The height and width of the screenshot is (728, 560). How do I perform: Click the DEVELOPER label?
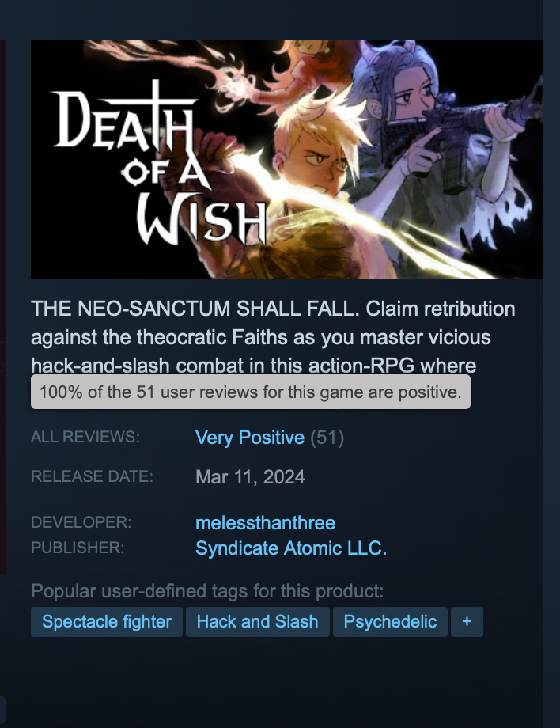point(81,522)
